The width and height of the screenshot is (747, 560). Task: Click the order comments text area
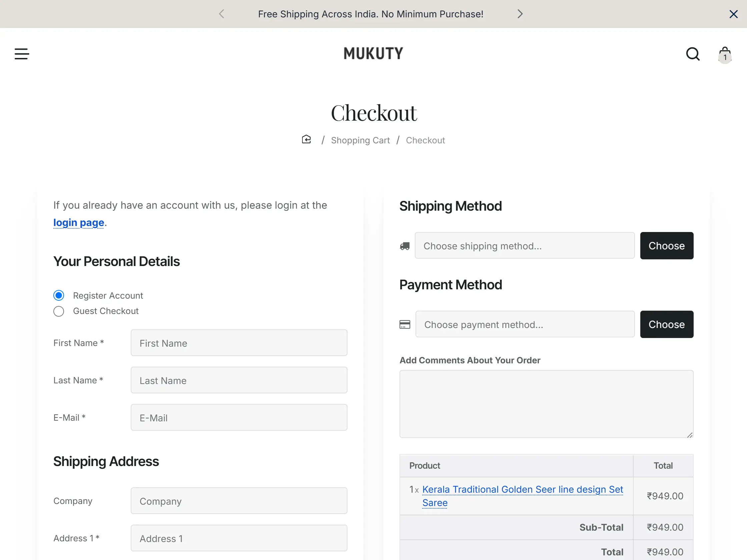point(546,404)
